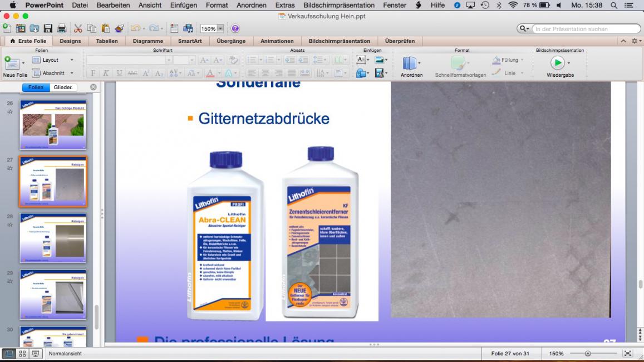This screenshot has height=362, width=644.
Task: Redo the last action
Action: [x=153, y=28]
